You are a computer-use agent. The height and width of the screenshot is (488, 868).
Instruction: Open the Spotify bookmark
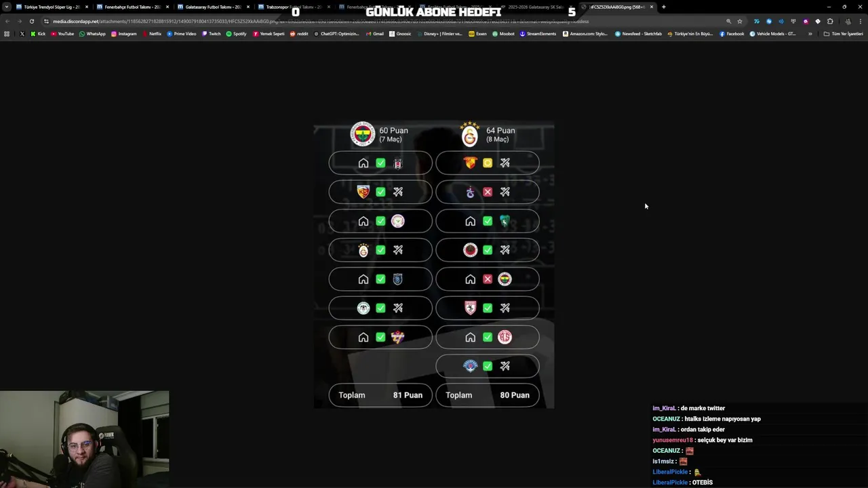pyautogui.click(x=236, y=34)
